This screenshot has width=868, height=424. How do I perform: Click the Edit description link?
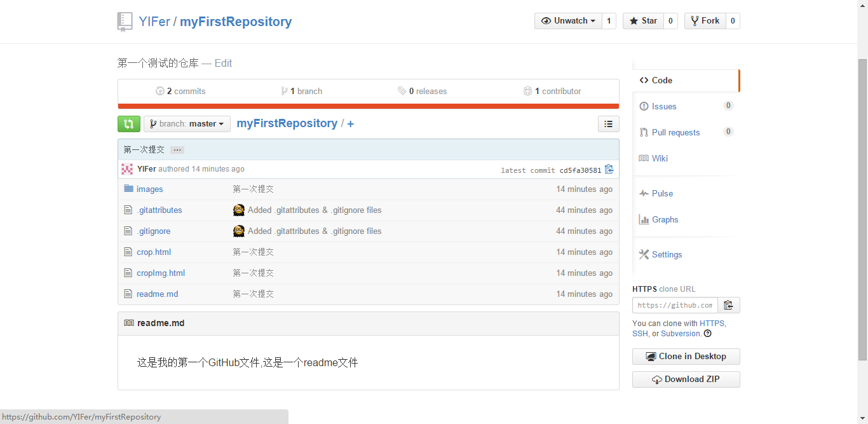click(x=223, y=63)
